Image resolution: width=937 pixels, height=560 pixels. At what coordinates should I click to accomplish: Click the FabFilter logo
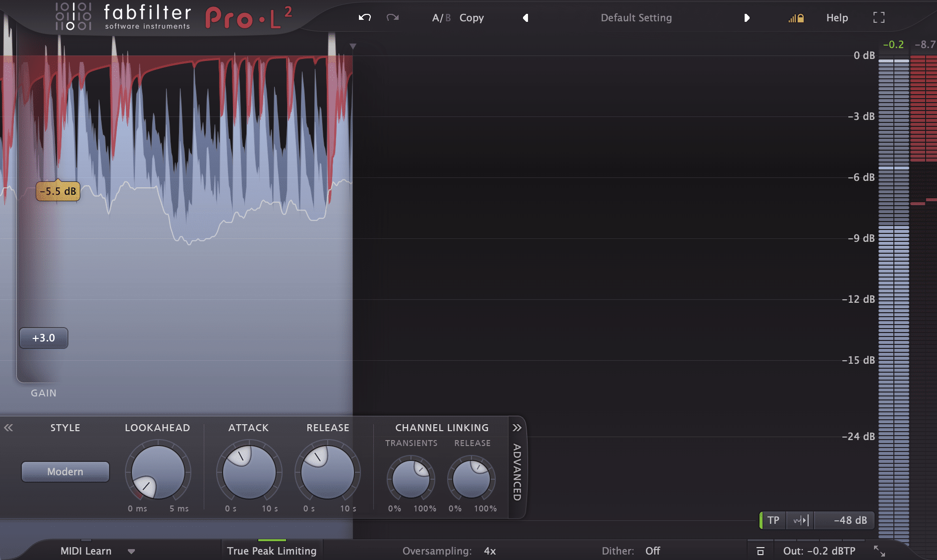click(123, 17)
